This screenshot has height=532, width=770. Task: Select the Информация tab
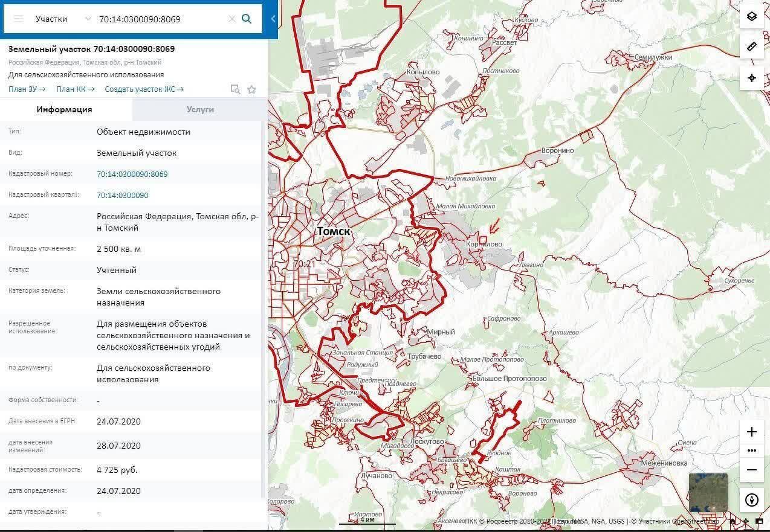(x=65, y=109)
